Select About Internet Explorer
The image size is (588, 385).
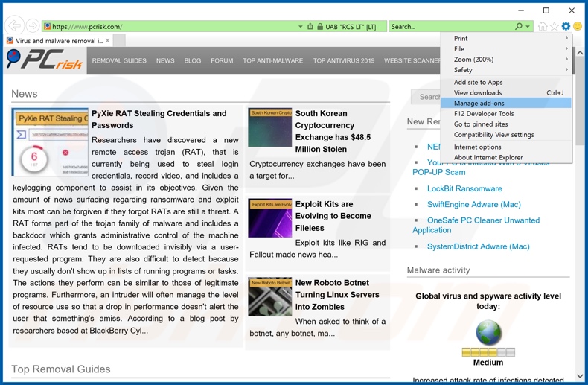click(506, 158)
